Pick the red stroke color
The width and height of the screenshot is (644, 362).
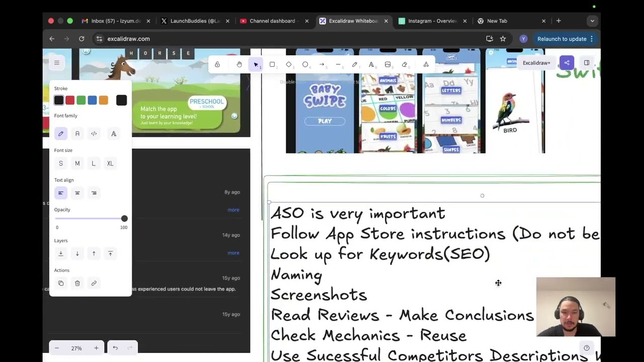[x=70, y=100]
